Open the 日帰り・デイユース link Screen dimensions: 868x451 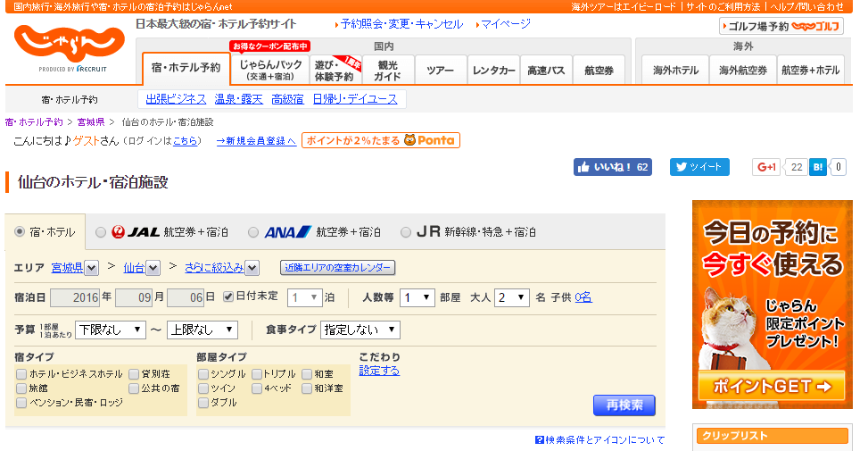tap(355, 98)
